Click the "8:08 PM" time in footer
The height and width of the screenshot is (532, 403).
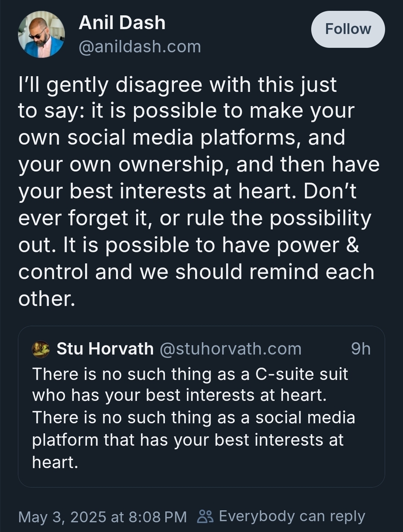point(157,517)
